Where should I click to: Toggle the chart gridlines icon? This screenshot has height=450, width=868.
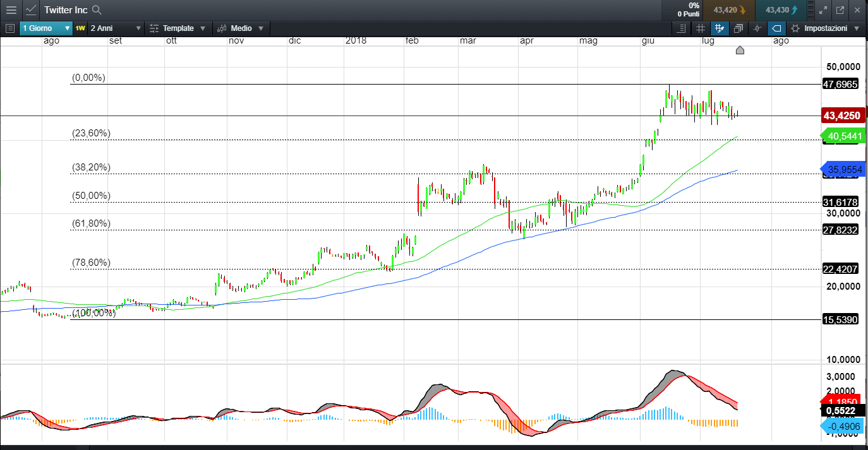(x=700, y=28)
